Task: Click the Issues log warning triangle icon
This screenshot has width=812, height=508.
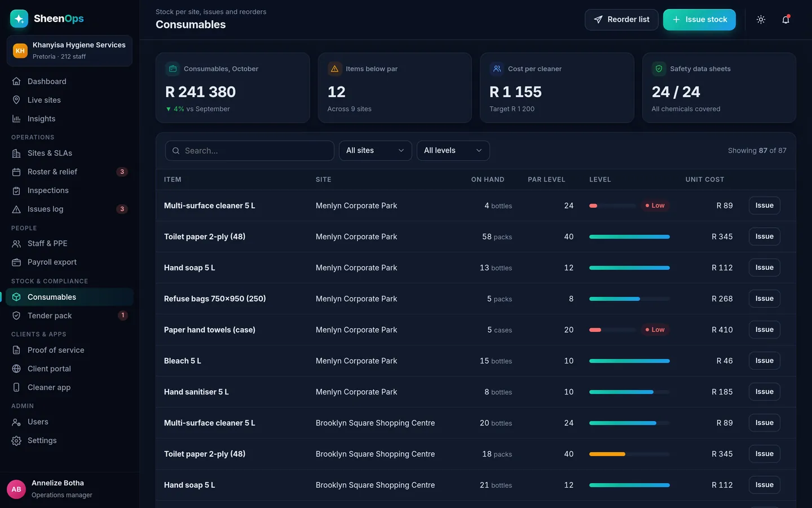Action: [16, 209]
